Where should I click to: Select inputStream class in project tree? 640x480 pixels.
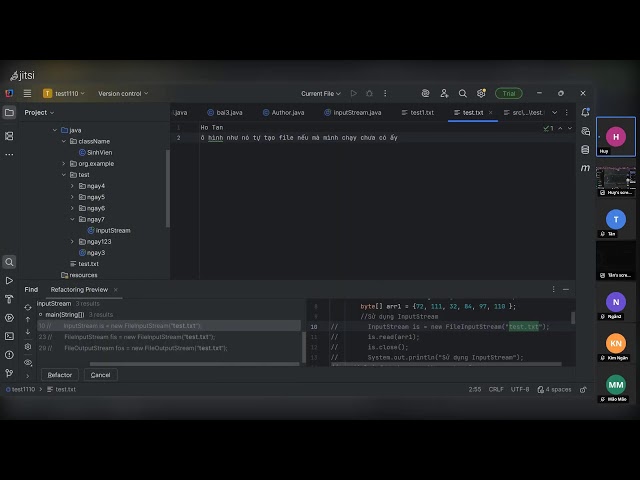click(x=109, y=231)
